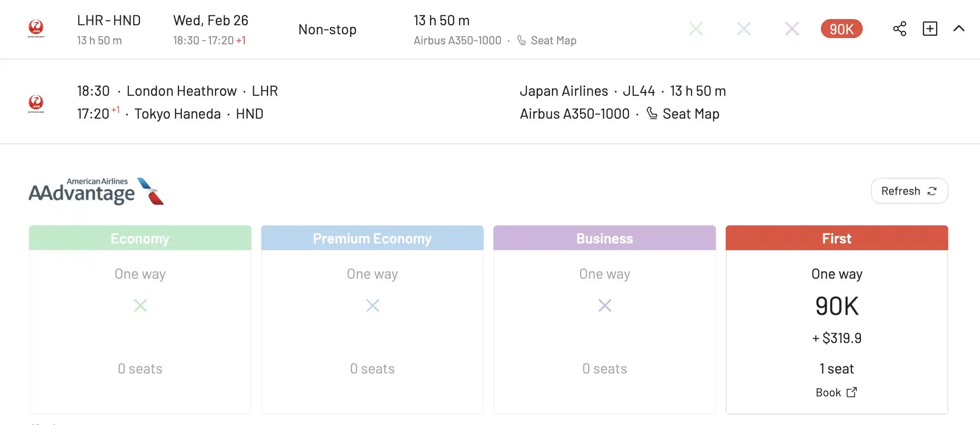This screenshot has width=980, height=425.
Task: Click the 'Japan Airlines · JL44' flight text
Action: pyautogui.click(x=587, y=91)
